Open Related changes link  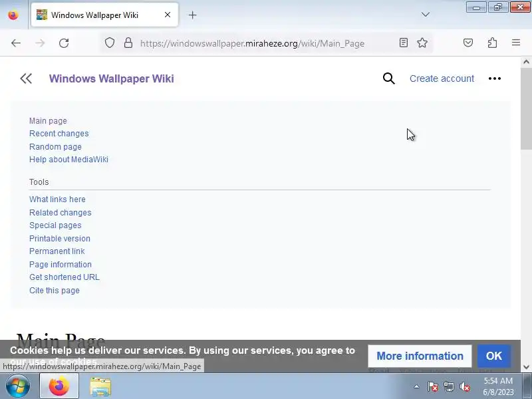click(61, 212)
